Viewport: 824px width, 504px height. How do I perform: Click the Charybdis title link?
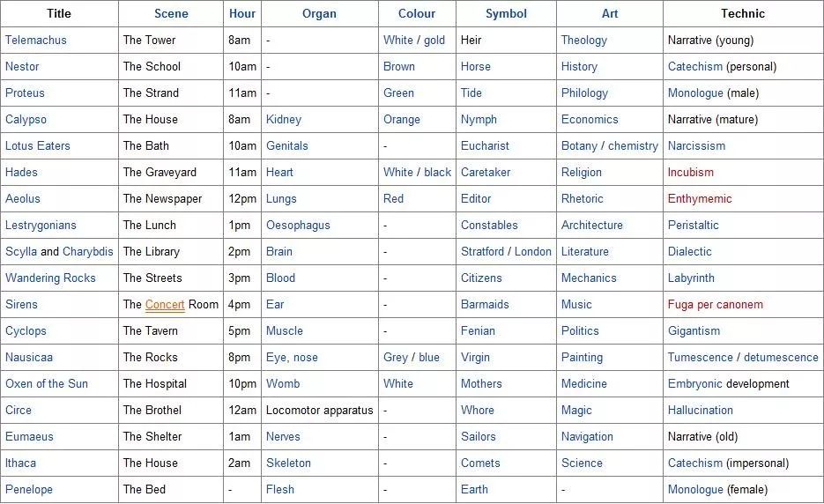[x=88, y=251]
